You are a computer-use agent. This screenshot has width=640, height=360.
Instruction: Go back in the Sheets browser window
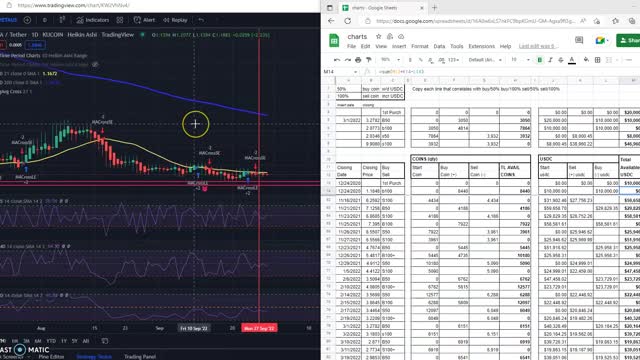[x=331, y=21]
